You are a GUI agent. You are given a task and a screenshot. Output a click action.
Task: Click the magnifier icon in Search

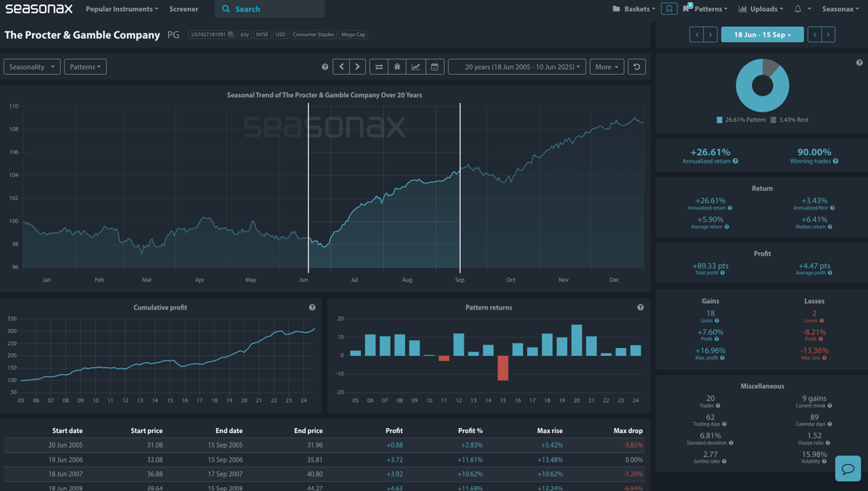pos(226,9)
